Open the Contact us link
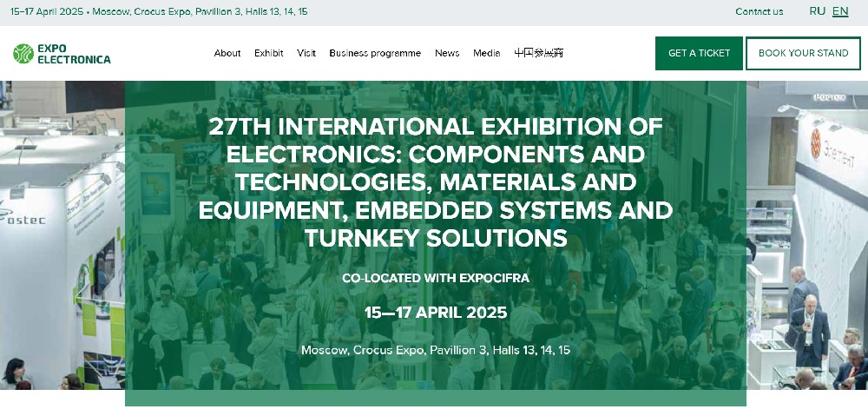Viewport: 868px width, 409px height. [759, 11]
